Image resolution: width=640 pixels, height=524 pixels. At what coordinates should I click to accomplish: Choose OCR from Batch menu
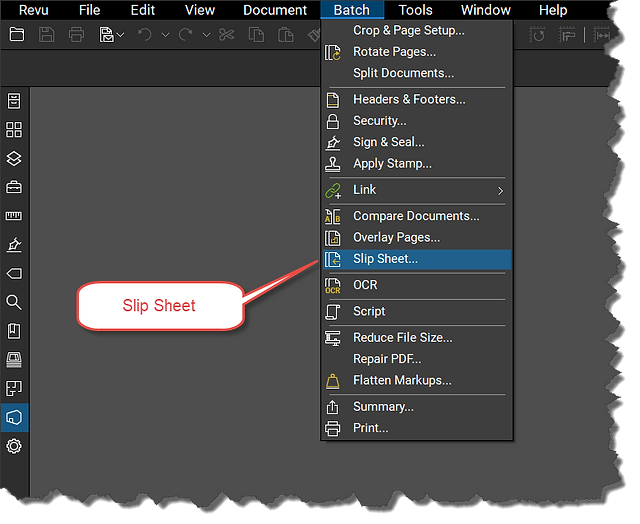416,285
